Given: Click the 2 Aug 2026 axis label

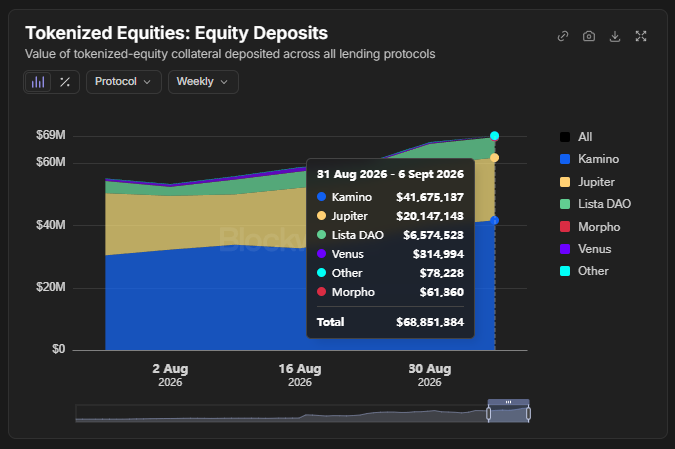Looking at the screenshot, I should 170,375.
